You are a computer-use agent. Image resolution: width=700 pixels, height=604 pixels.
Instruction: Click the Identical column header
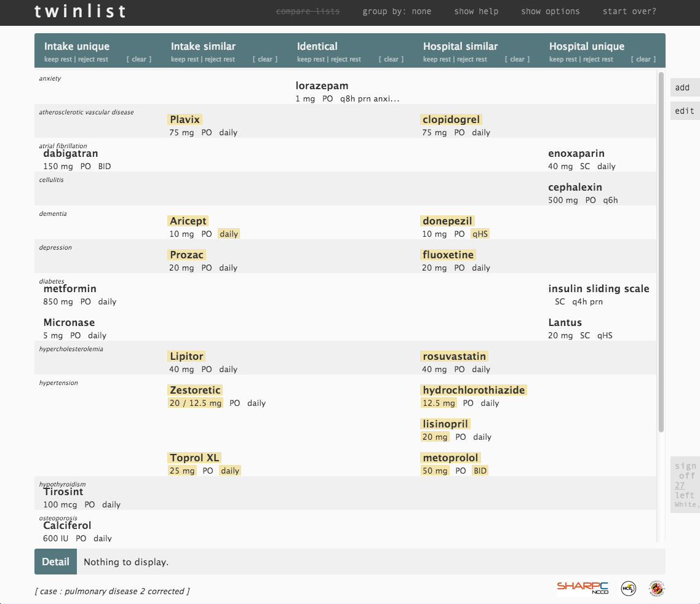(317, 46)
